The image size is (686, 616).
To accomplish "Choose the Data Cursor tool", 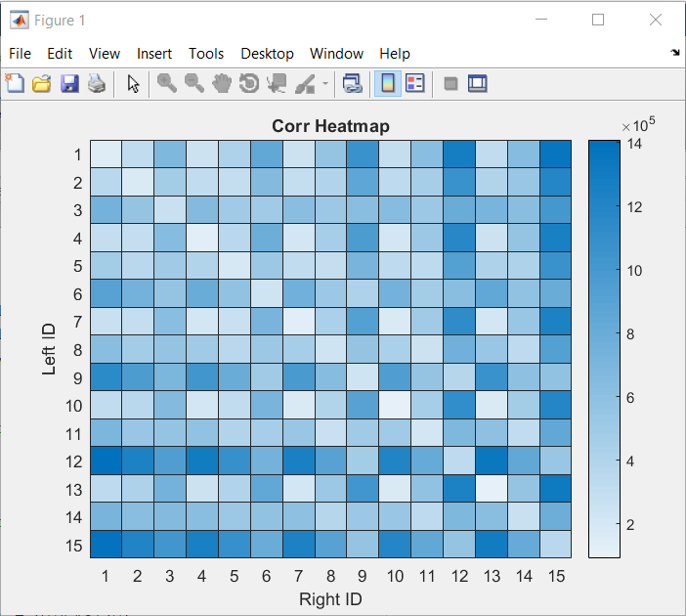I will 277,83.
